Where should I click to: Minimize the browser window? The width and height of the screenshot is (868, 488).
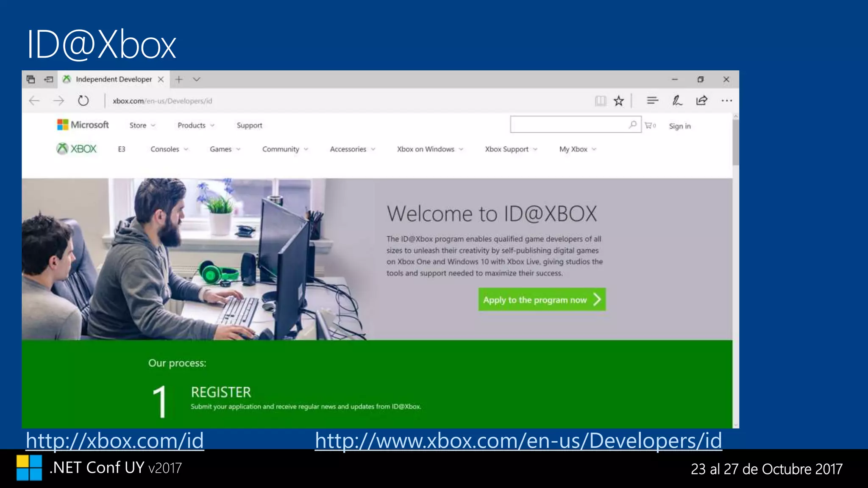click(675, 79)
